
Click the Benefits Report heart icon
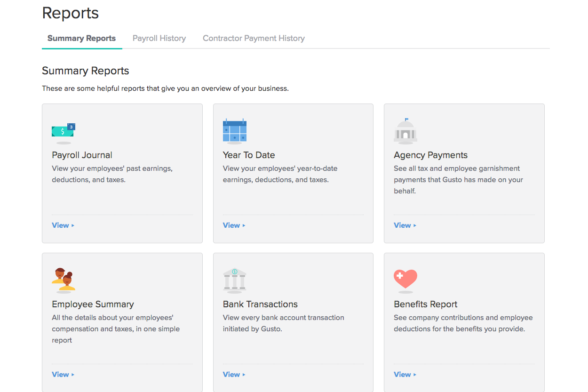(x=405, y=279)
